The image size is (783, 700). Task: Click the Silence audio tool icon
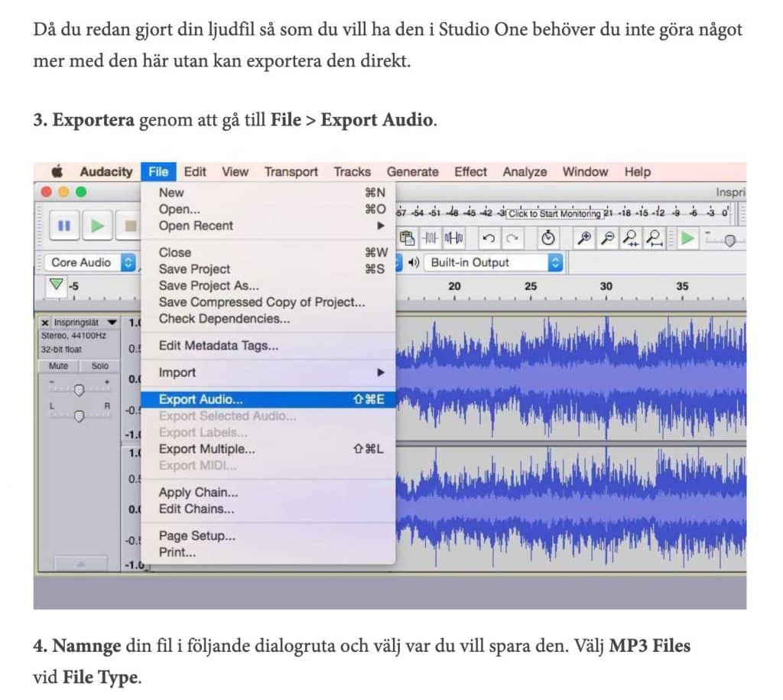pos(453,239)
